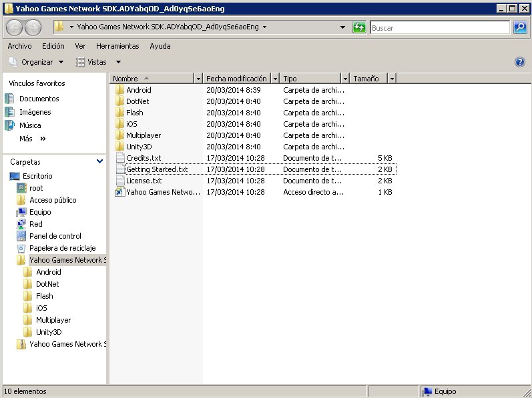The image size is (532, 398).
Task: Select the Yahoo Games Network shortcut icon
Action: tap(119, 192)
